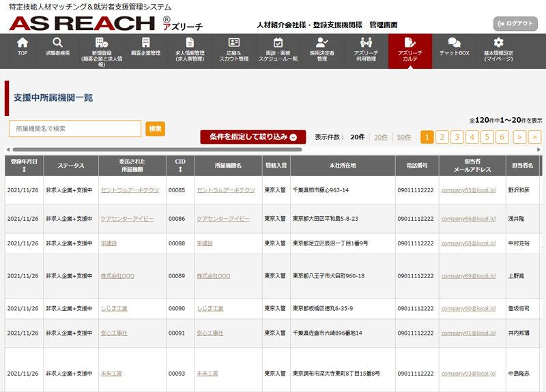Open 顧客企業管理 building icon
This screenshot has width=546, height=392.
click(x=146, y=43)
